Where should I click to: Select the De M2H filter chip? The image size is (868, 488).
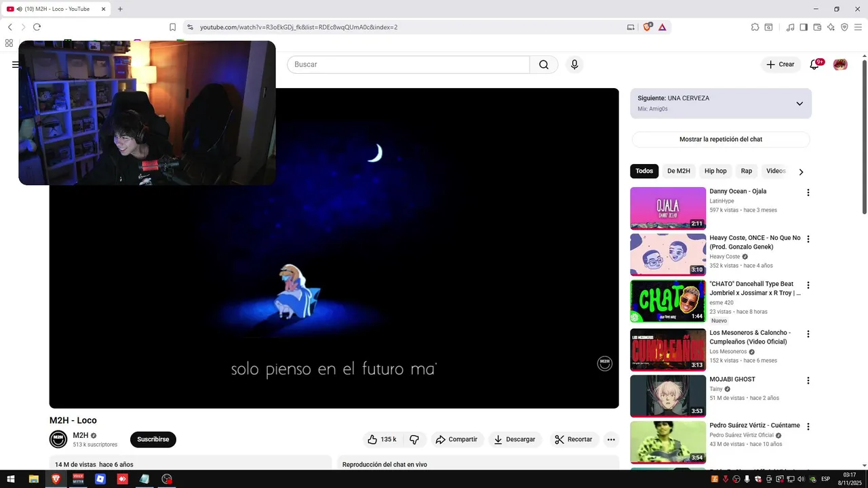[679, 171]
